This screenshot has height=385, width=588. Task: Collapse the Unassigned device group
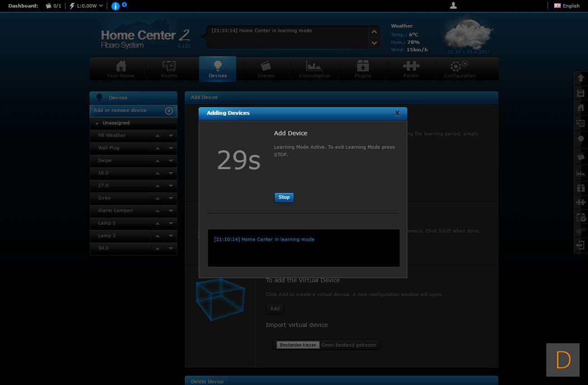pyautogui.click(x=97, y=123)
